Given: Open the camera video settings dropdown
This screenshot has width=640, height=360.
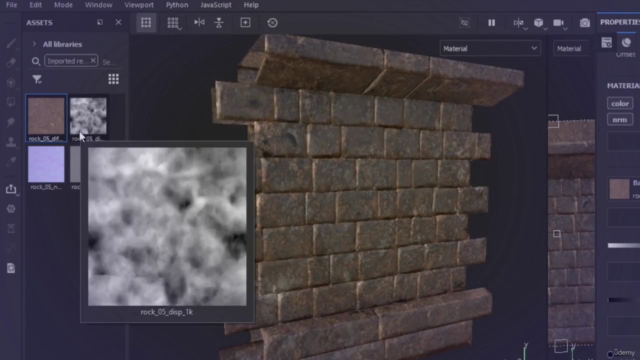Looking at the screenshot, I should pos(560,23).
